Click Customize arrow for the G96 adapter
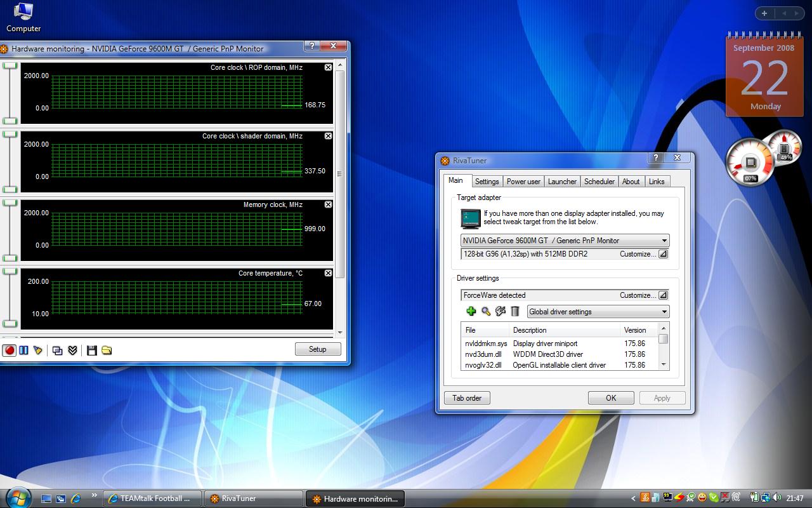Image resolution: width=812 pixels, height=508 pixels. click(663, 254)
